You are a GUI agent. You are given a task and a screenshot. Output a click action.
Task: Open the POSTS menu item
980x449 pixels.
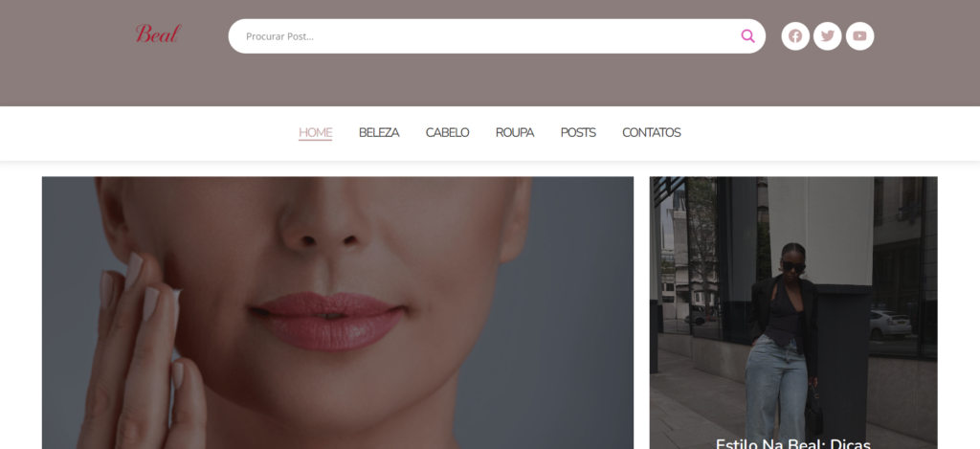tap(578, 132)
